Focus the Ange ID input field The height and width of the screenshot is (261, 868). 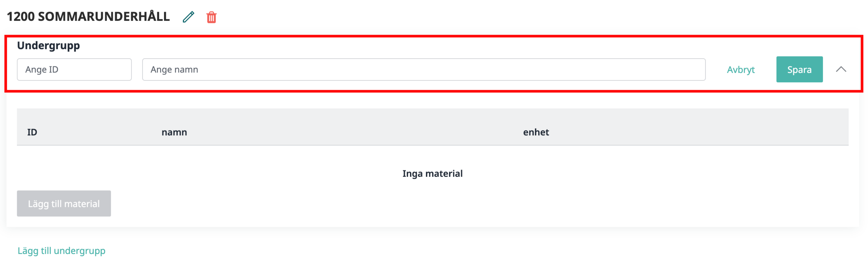(74, 70)
